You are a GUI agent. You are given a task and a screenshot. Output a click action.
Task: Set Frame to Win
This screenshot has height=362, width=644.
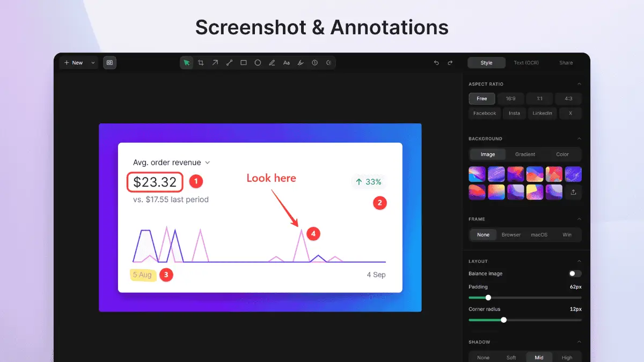[567, 235]
